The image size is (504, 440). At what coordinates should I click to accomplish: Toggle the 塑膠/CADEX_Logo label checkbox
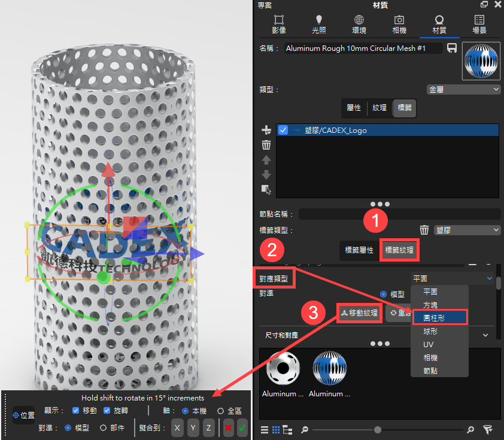(x=283, y=130)
